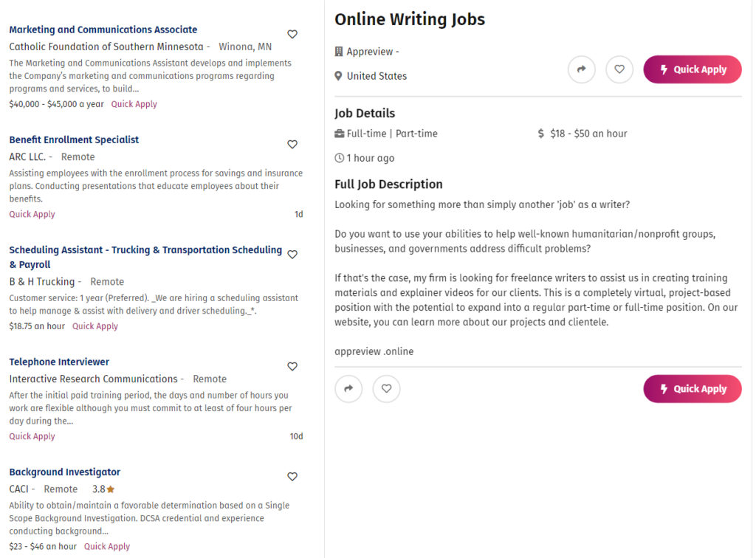Favorite the Benefit Enrollment Specialist listing
The height and width of the screenshot is (558, 756).
point(292,145)
